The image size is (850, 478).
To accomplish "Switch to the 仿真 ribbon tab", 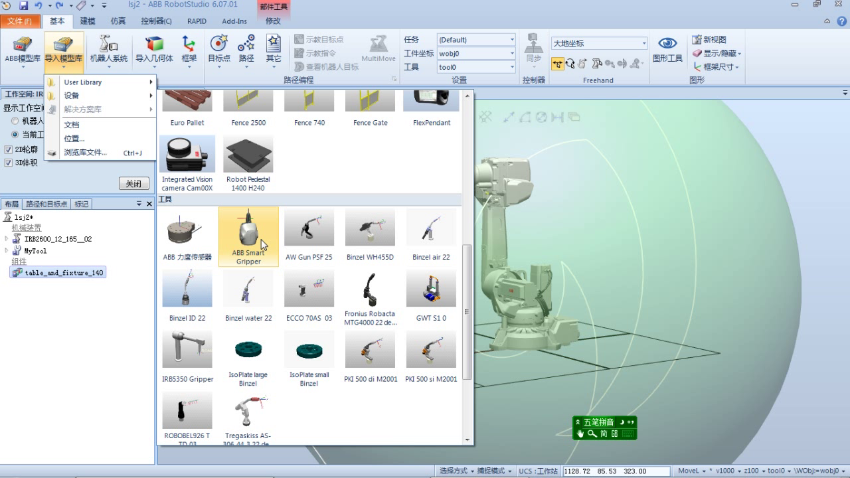I will 118,21.
